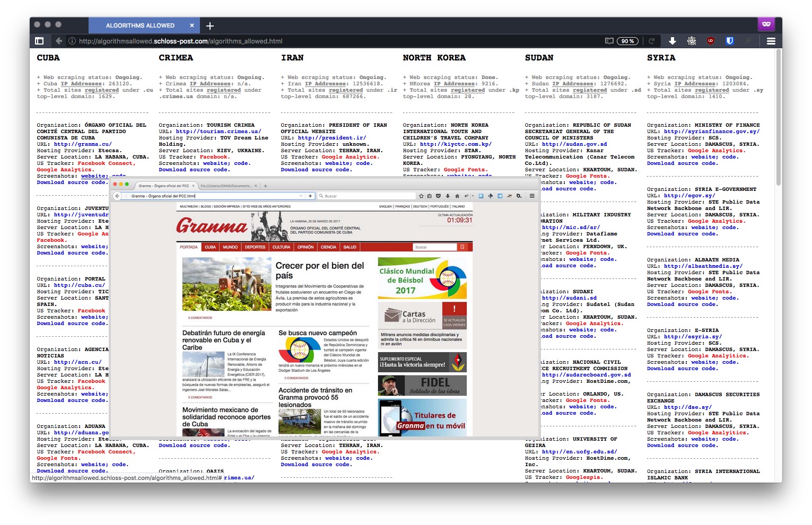812x525 pixels.
Task: Open a new tab with the plus button
Action: click(210, 25)
